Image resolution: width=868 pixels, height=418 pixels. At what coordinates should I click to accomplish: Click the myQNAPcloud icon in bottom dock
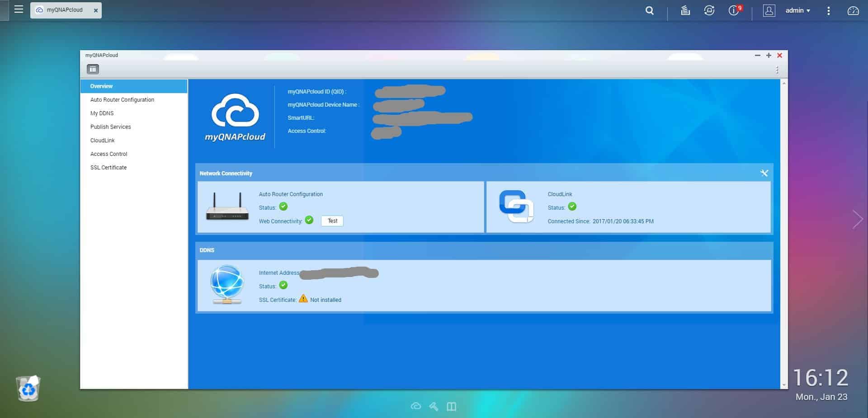(x=416, y=406)
